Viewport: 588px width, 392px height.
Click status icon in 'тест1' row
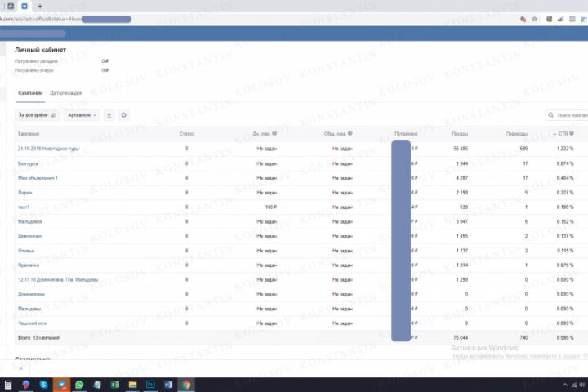pos(186,207)
